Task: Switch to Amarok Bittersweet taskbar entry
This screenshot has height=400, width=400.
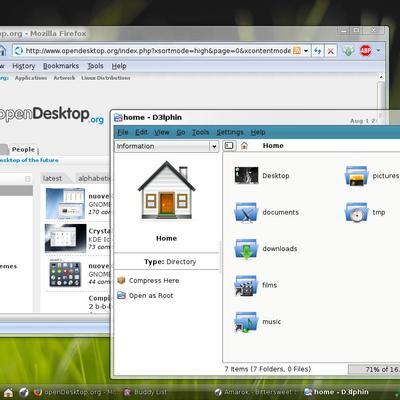Action: 256,392
